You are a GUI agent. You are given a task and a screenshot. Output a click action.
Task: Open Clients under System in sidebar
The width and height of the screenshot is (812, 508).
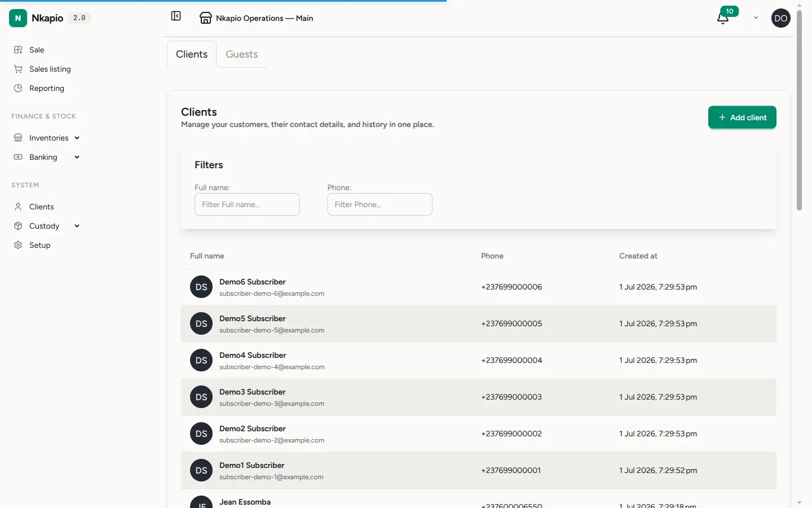pos(42,207)
